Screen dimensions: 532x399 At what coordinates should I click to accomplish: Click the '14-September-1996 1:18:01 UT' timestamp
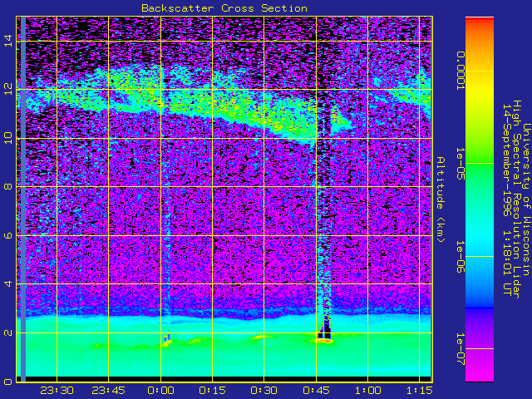506,199
